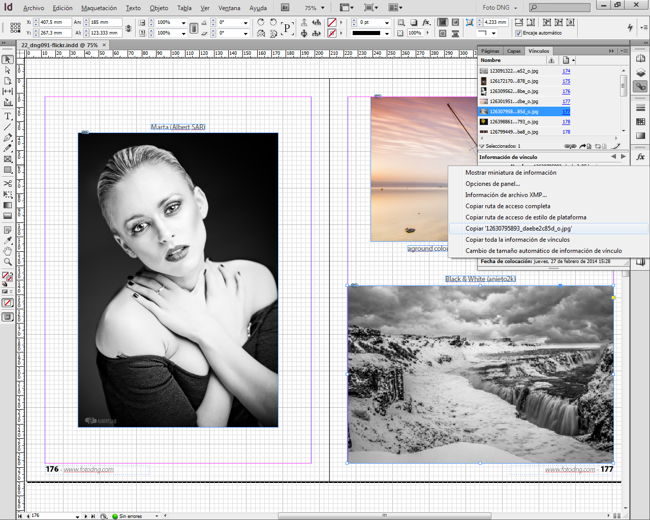Screen dimensions: 650x520
Task: Collapse the Links panel with double arrows
Action: pos(611,51)
